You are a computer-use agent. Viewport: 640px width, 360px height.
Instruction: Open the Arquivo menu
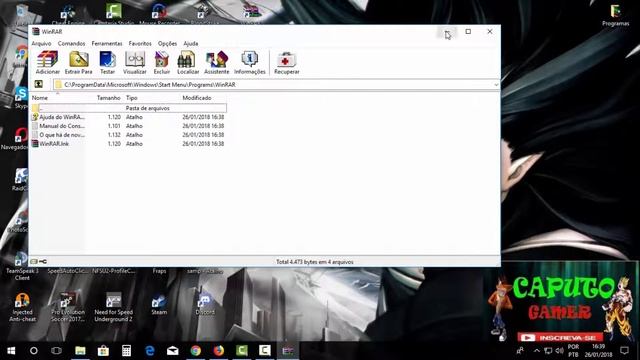[x=41, y=43]
